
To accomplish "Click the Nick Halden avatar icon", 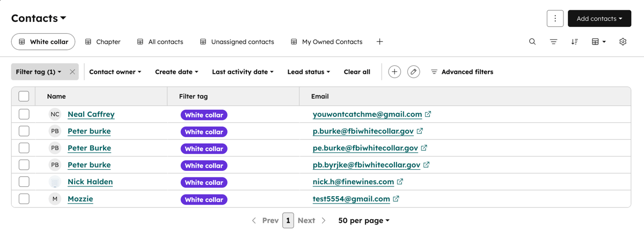I will (x=55, y=182).
